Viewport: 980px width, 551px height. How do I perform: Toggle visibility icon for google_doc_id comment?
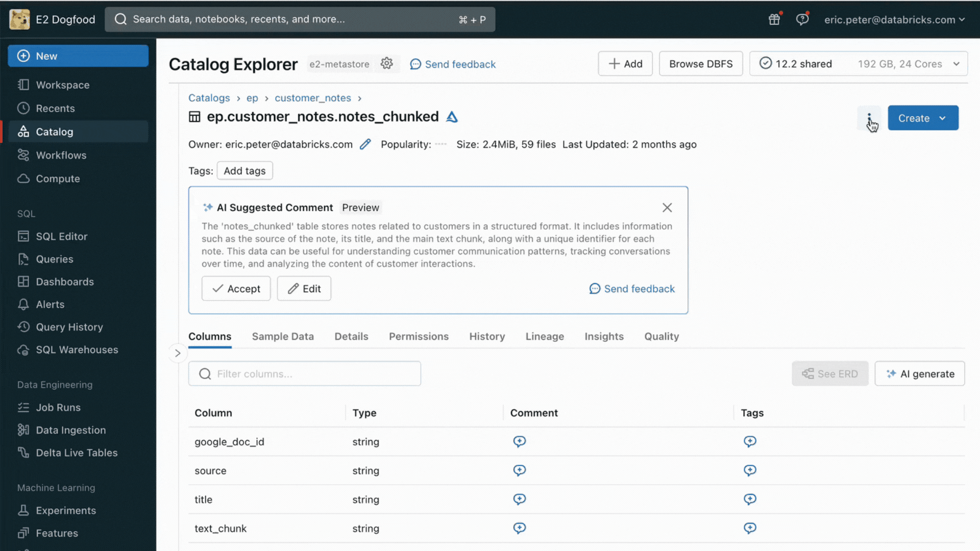point(519,441)
